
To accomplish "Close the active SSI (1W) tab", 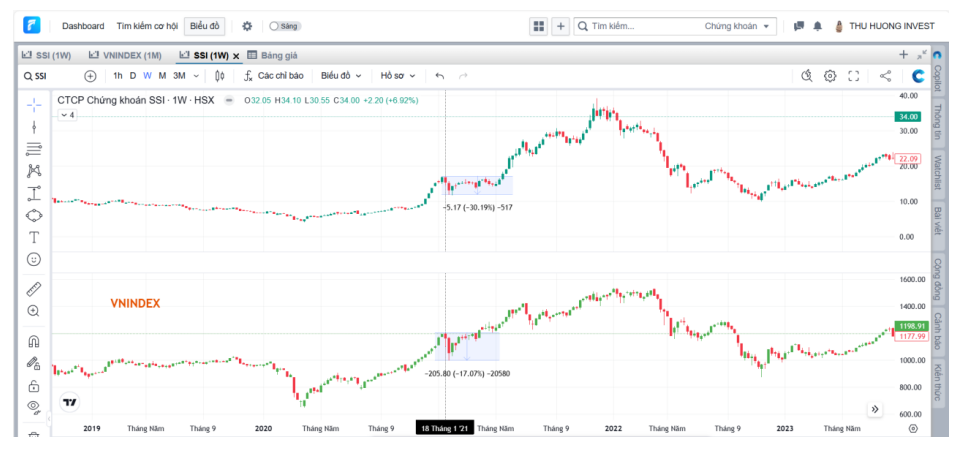I will tap(236, 56).
